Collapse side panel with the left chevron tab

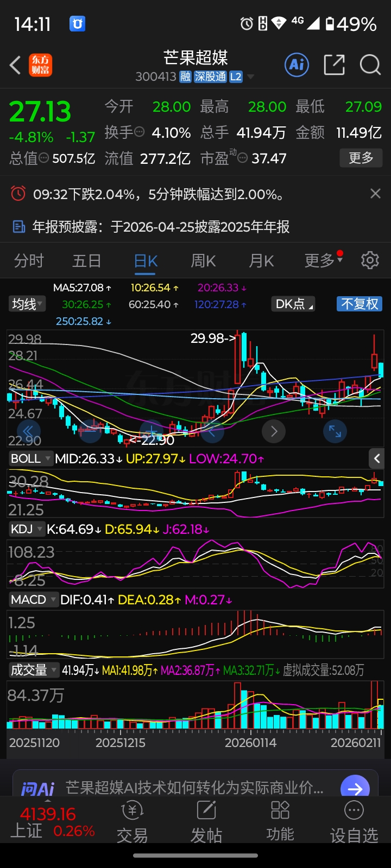(x=377, y=458)
